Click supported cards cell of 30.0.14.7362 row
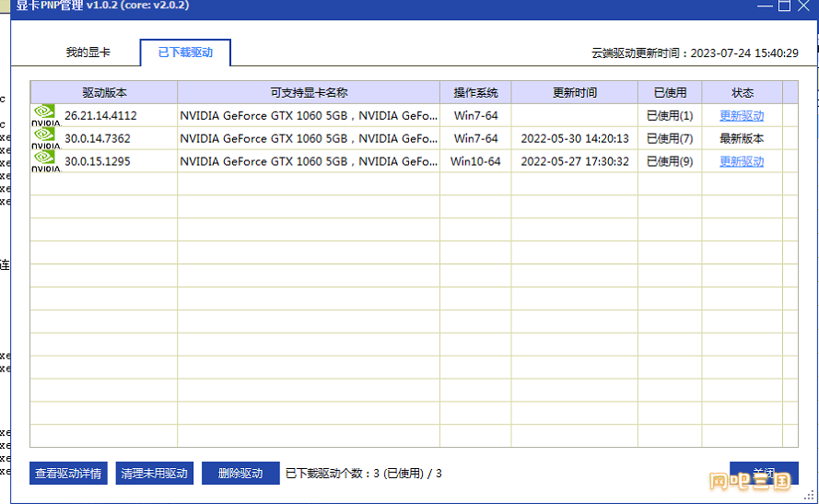This screenshot has width=819, height=504. (309, 138)
